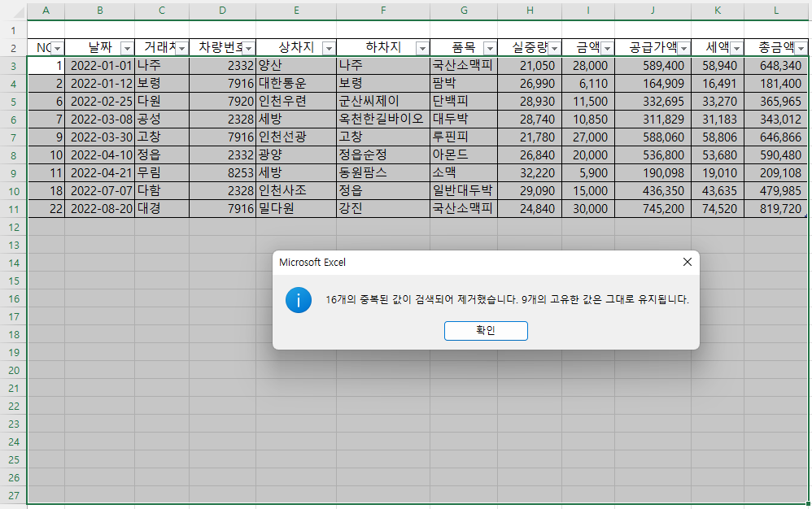Click the 확인 button in the dialog
Screen dimensions: 812x509
point(486,331)
